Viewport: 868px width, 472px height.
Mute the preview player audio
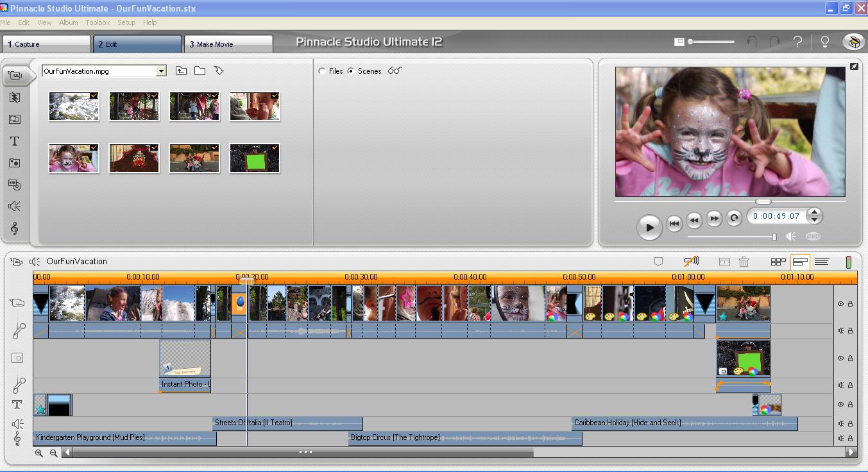791,237
